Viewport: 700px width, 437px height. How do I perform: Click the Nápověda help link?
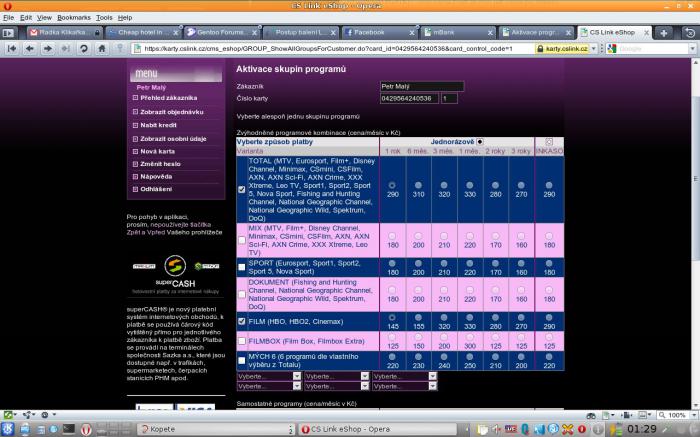[x=156, y=176]
